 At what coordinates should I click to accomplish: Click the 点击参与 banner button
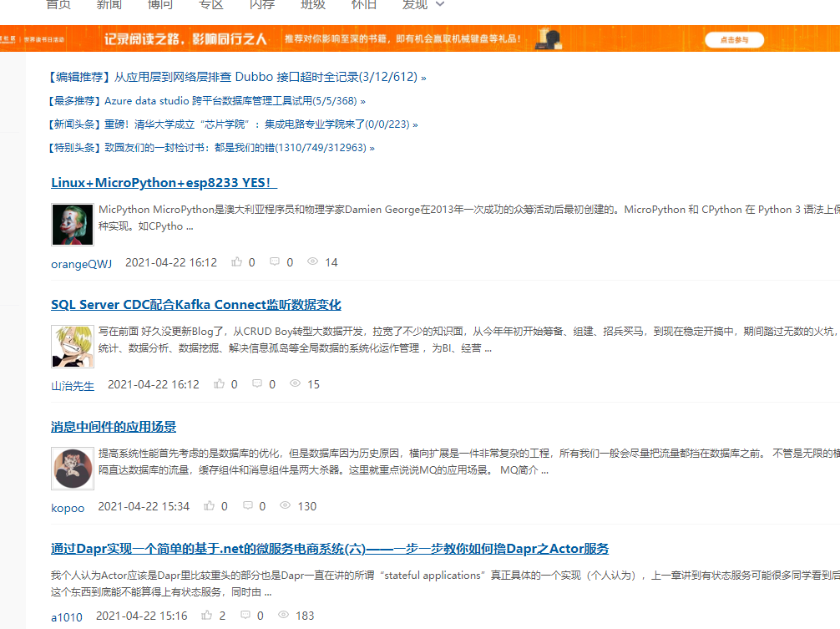click(x=734, y=39)
